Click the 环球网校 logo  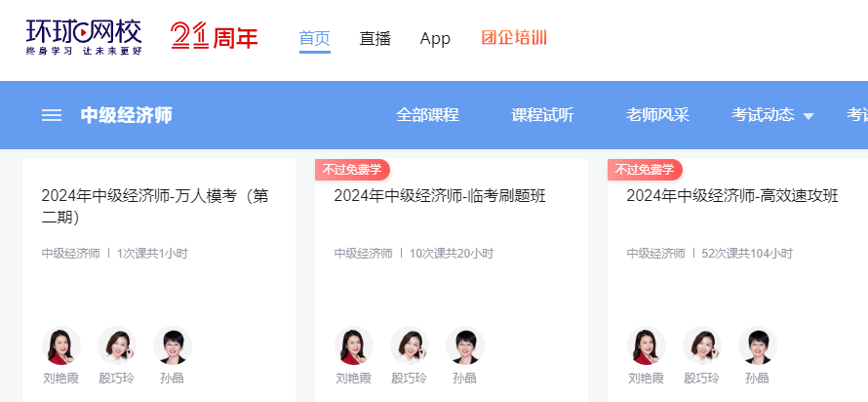pyautogui.click(x=84, y=37)
